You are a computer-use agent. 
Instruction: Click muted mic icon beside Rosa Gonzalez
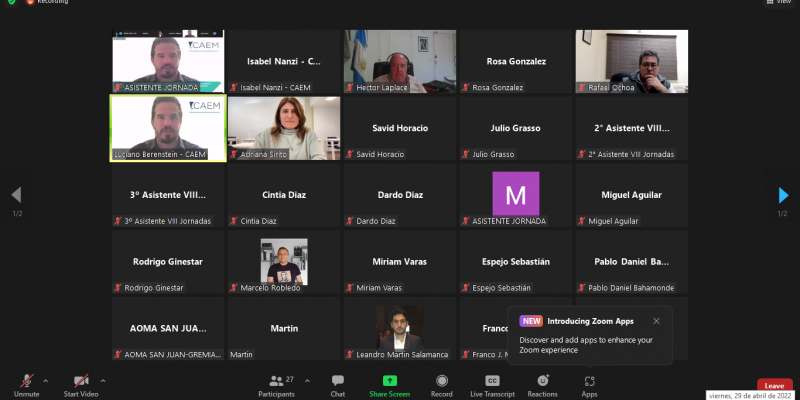click(466, 87)
